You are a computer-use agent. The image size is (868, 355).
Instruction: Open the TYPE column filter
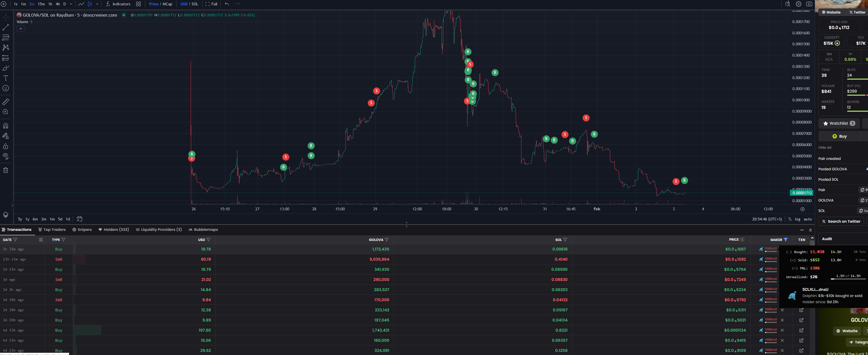point(64,240)
